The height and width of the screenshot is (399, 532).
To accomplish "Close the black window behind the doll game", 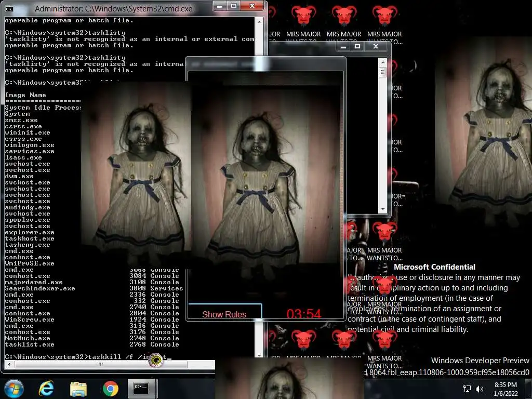I will tap(376, 46).
